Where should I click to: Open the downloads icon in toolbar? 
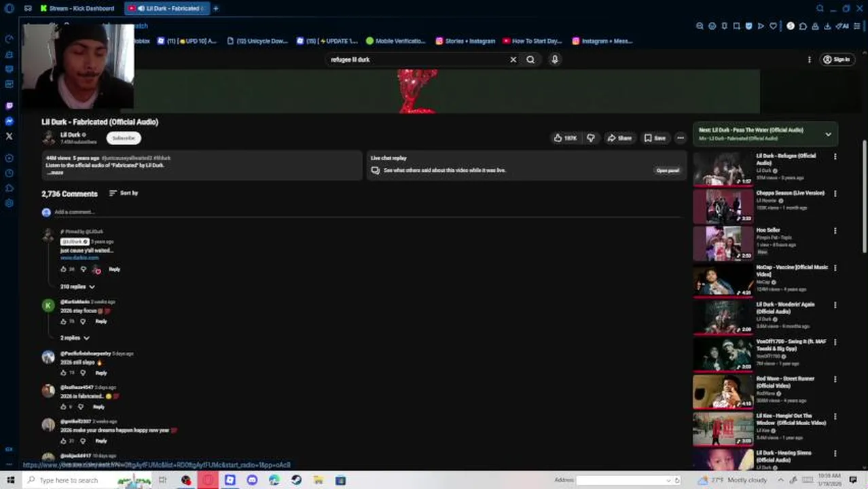coord(828,26)
